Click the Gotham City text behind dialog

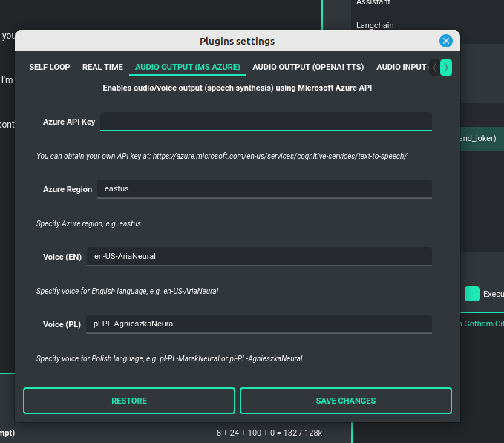point(482,324)
